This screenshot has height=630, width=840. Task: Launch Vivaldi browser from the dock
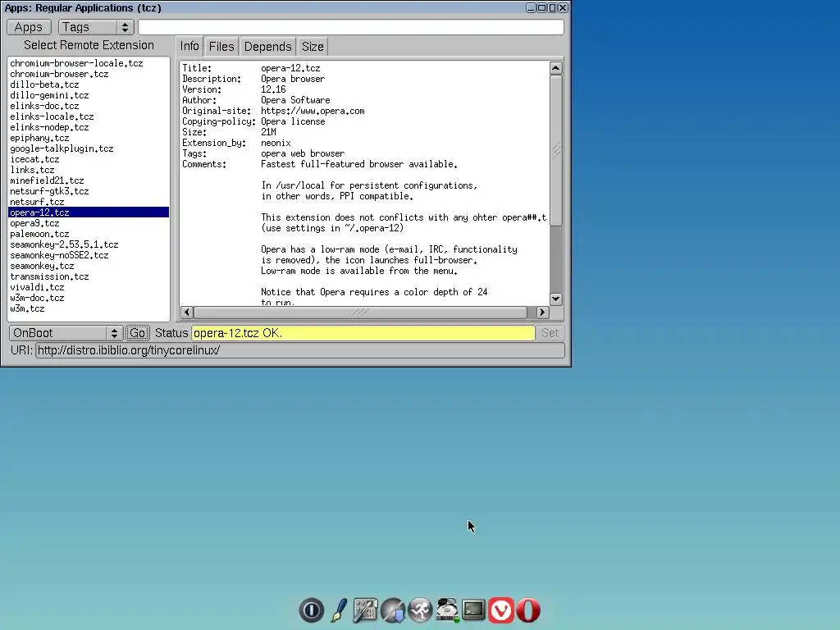coord(501,610)
